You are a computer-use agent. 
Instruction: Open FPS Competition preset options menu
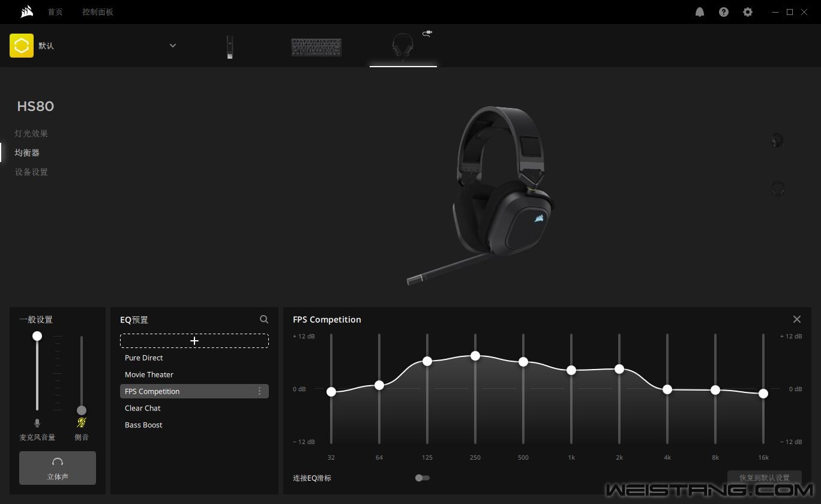[259, 391]
